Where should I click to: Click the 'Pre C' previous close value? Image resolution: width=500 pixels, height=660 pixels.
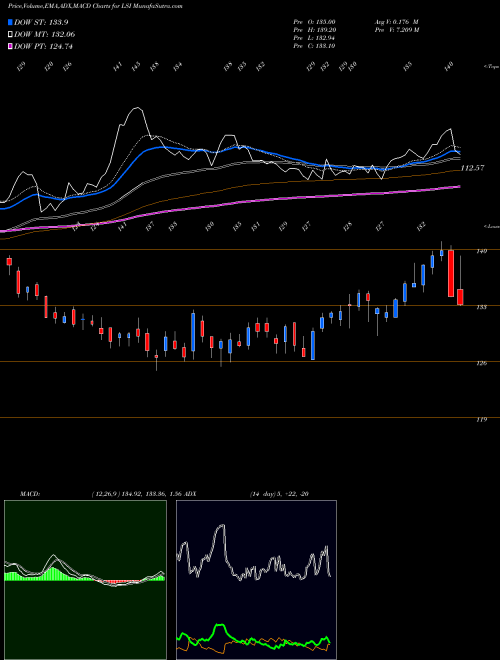point(314,46)
